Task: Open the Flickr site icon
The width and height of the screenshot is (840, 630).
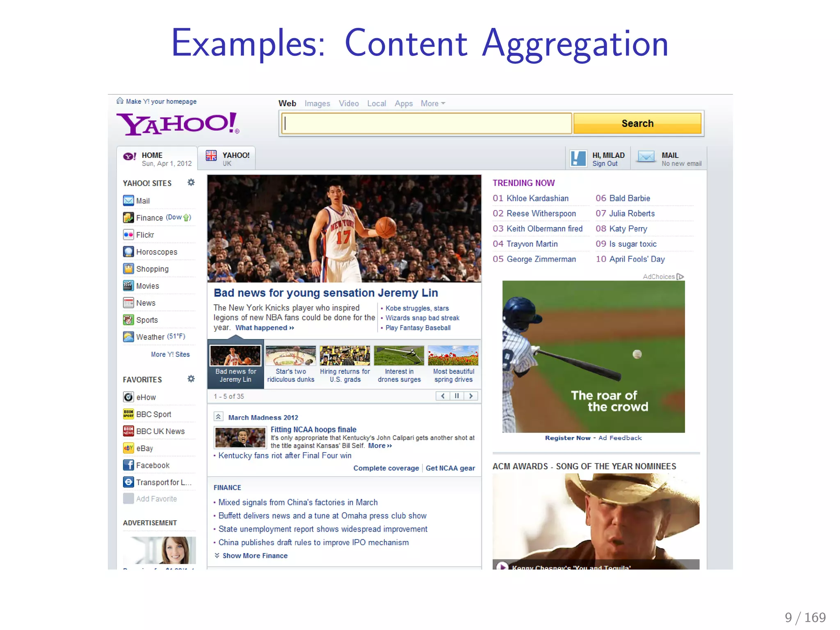Action: point(128,235)
